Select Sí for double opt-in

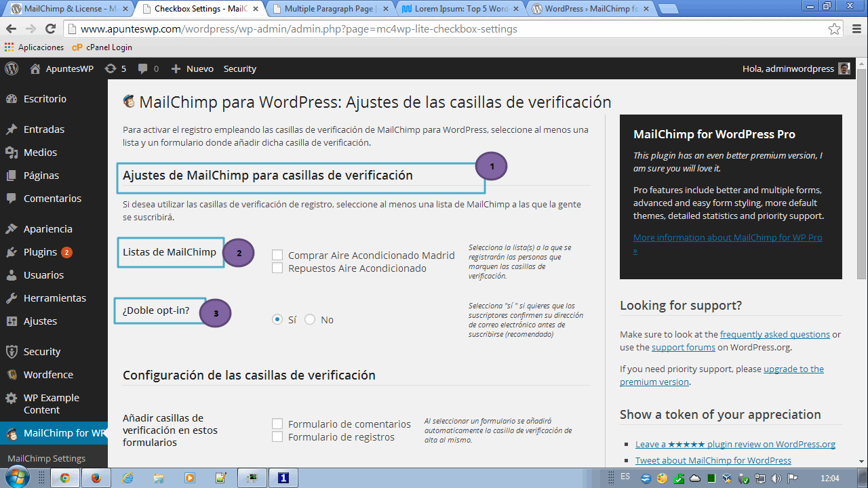pyautogui.click(x=277, y=319)
